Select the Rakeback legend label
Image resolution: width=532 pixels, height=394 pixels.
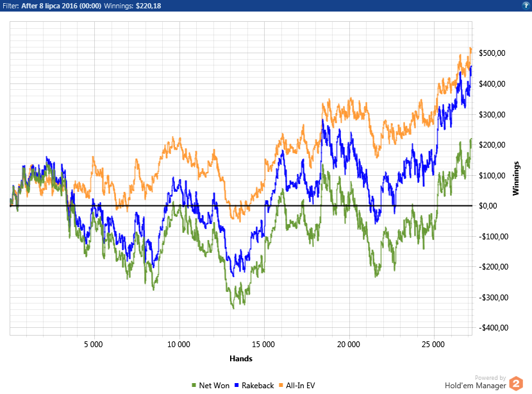coord(258,386)
